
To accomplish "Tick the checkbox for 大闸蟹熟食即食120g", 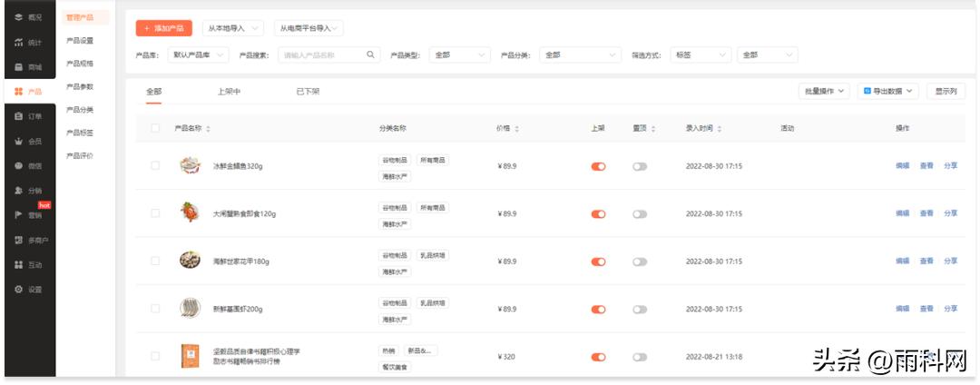I will coord(155,213).
